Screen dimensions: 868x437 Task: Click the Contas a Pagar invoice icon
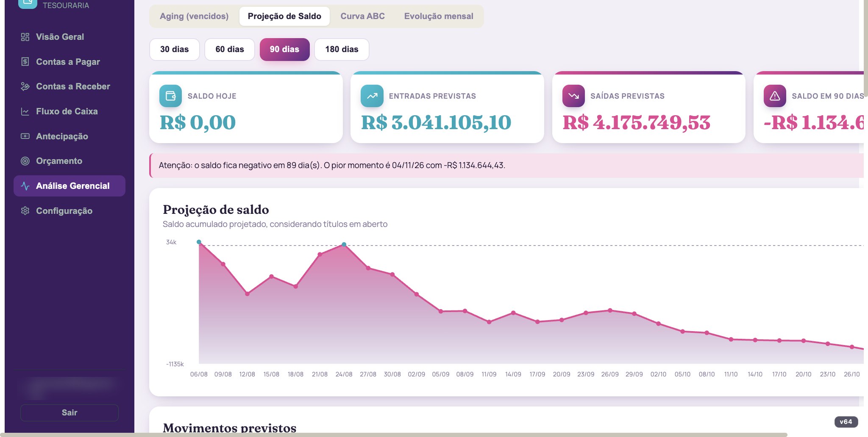[25, 62]
